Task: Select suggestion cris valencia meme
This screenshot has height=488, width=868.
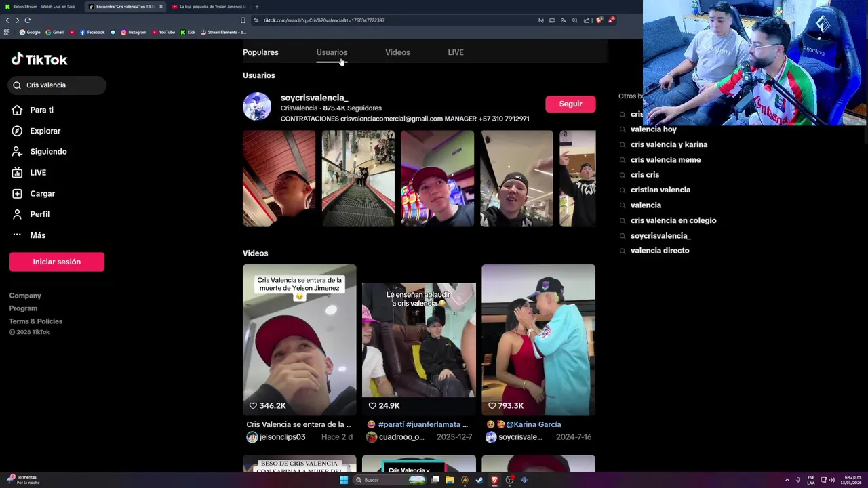Action: click(x=665, y=160)
